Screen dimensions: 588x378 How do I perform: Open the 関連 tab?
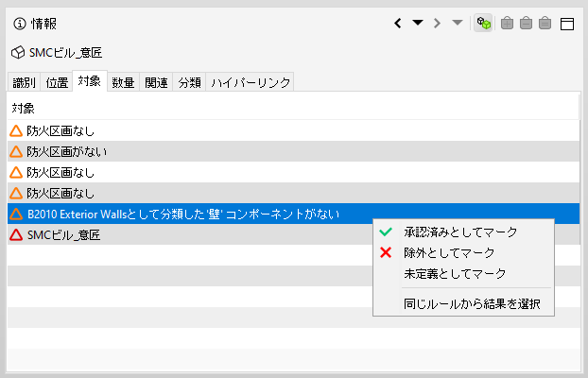tap(156, 82)
